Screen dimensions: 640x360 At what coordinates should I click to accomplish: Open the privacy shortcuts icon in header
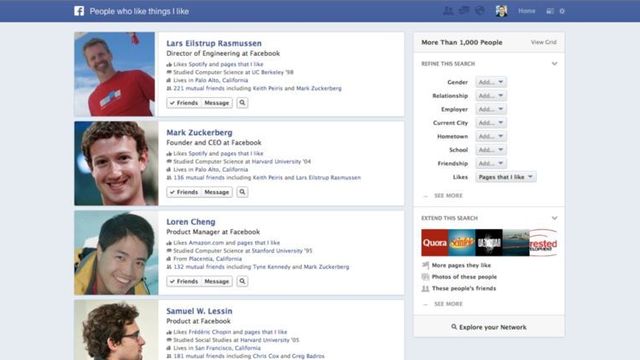pos(550,11)
